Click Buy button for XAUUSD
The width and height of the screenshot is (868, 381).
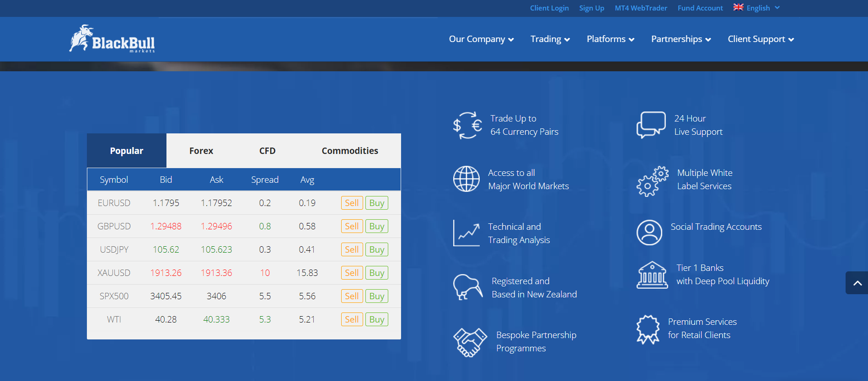coord(376,273)
